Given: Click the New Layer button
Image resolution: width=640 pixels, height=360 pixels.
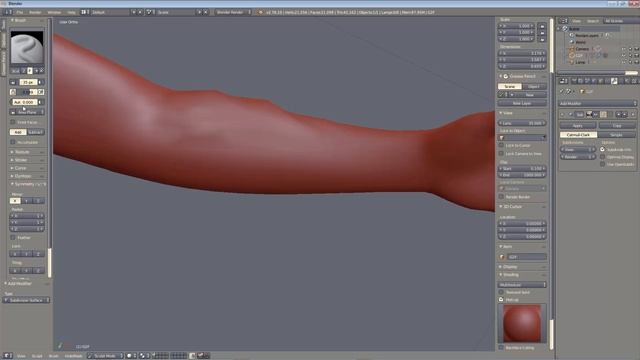Looking at the screenshot, I should pos(522,103).
